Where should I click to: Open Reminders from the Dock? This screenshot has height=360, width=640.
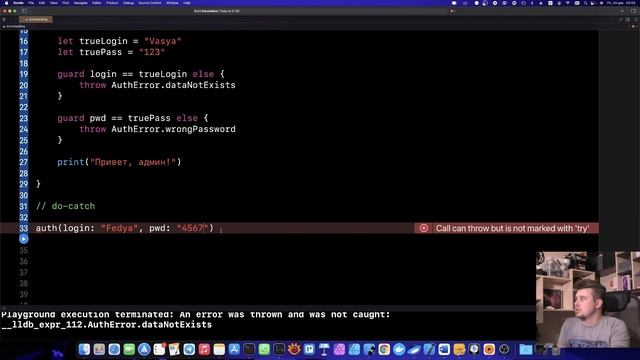coord(159,349)
